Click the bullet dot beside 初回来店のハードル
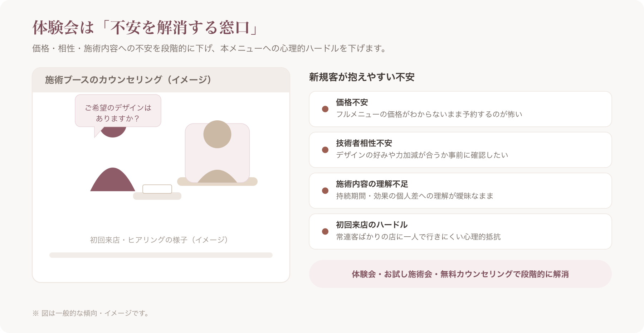This screenshot has height=333, width=644. tap(325, 231)
